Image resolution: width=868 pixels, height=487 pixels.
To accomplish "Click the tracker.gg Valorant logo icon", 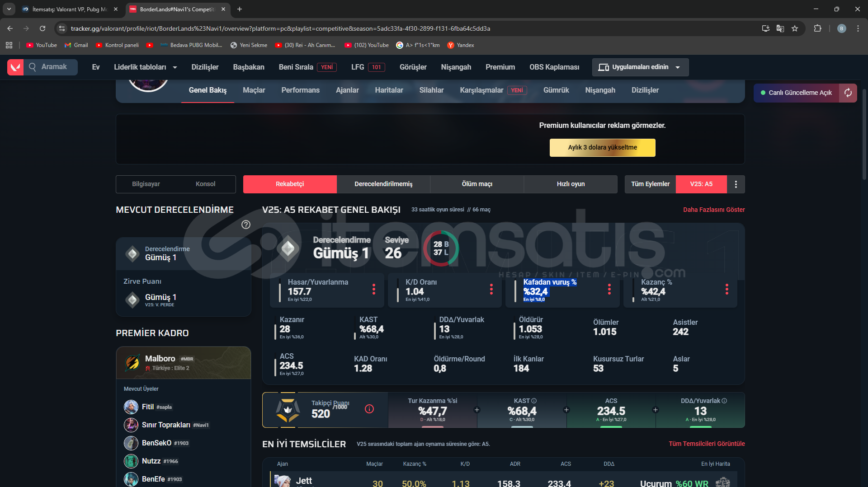I will [15, 67].
